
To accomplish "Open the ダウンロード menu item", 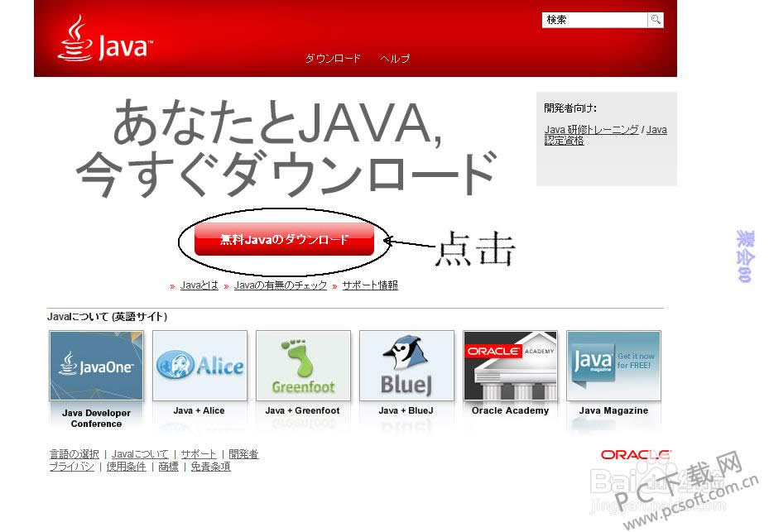I will click(333, 59).
